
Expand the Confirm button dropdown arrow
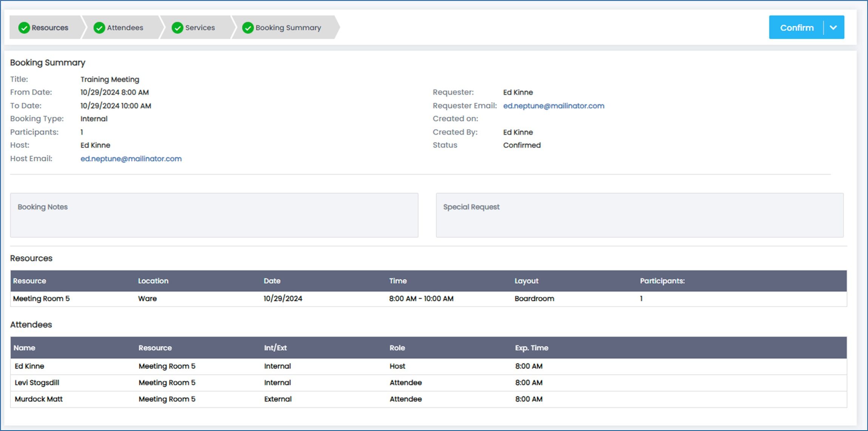pyautogui.click(x=833, y=28)
